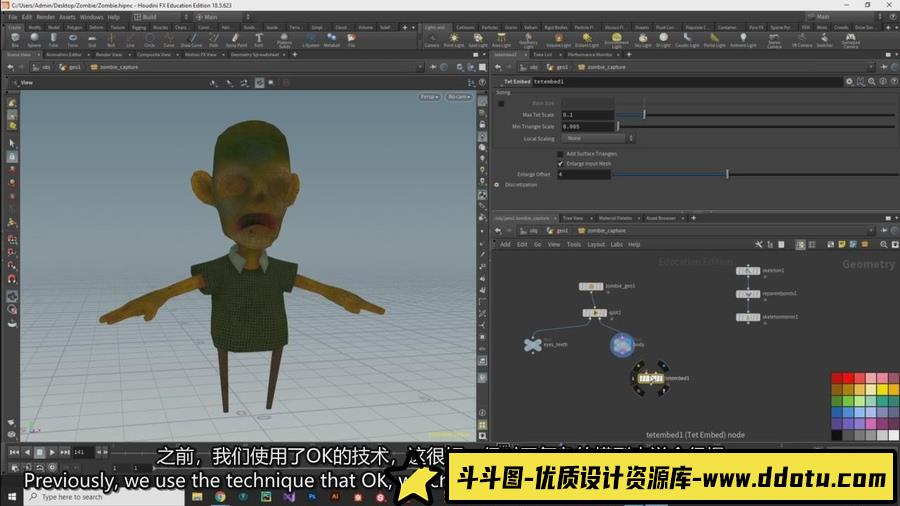Select the File shelf tool
Viewport: 900px width, 506px height.
pyautogui.click(x=351, y=40)
